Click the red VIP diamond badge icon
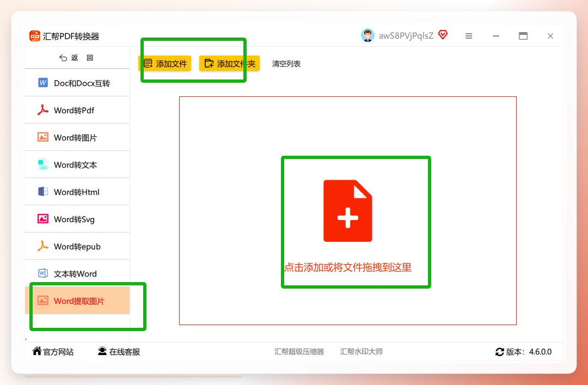Image resolution: width=588 pixels, height=385 pixels. pos(443,35)
